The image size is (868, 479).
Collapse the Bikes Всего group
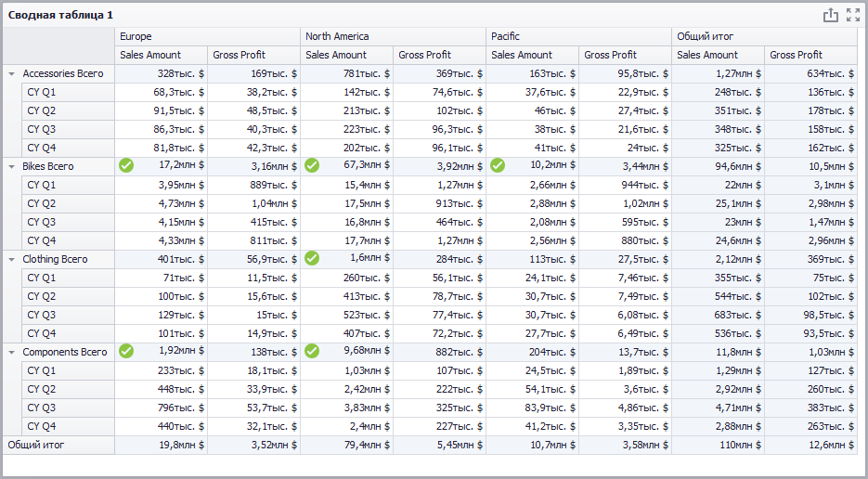[12, 167]
